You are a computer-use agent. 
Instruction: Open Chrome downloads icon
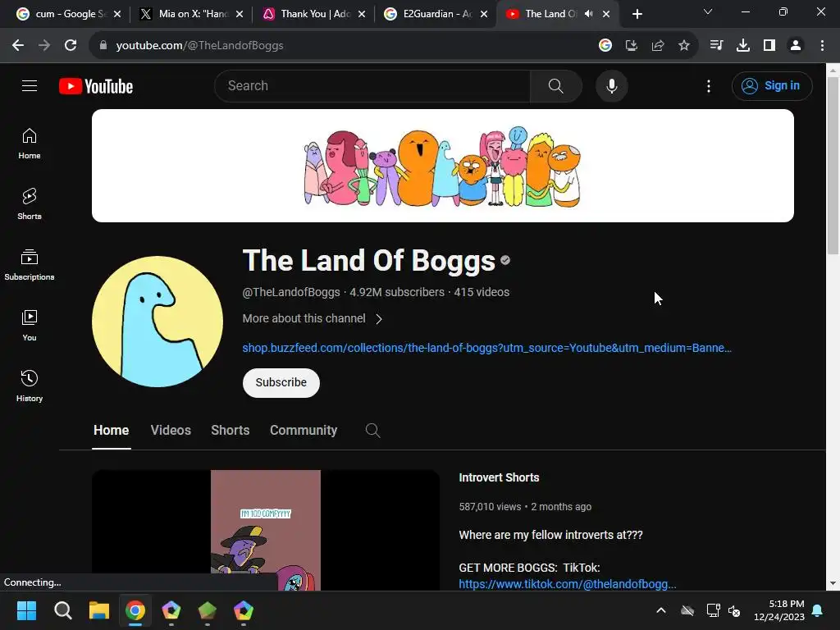click(743, 46)
